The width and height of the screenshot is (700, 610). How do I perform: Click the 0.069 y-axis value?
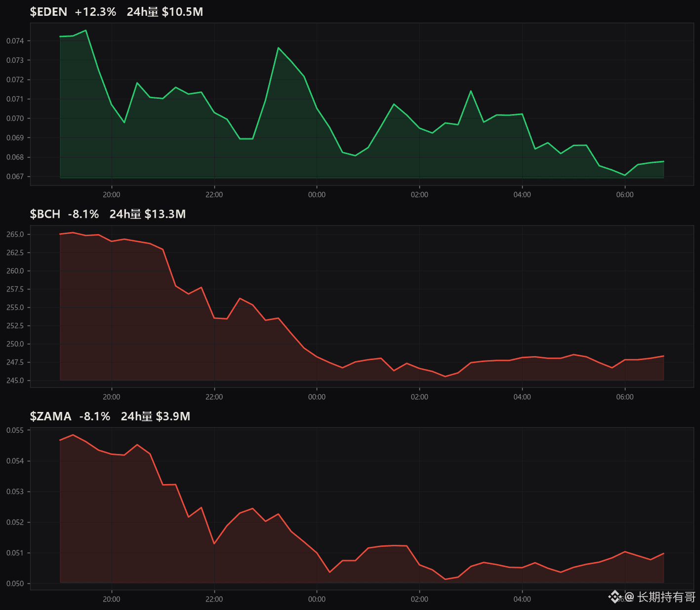15,138
